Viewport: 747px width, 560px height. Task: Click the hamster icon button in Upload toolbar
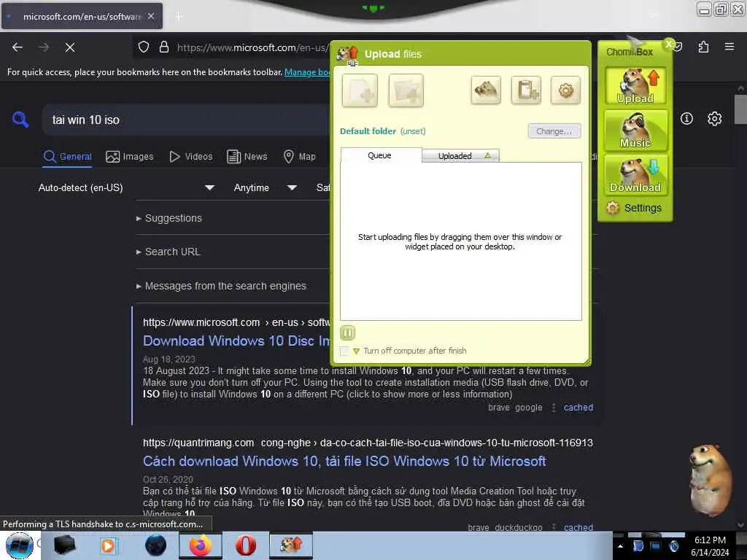click(486, 90)
